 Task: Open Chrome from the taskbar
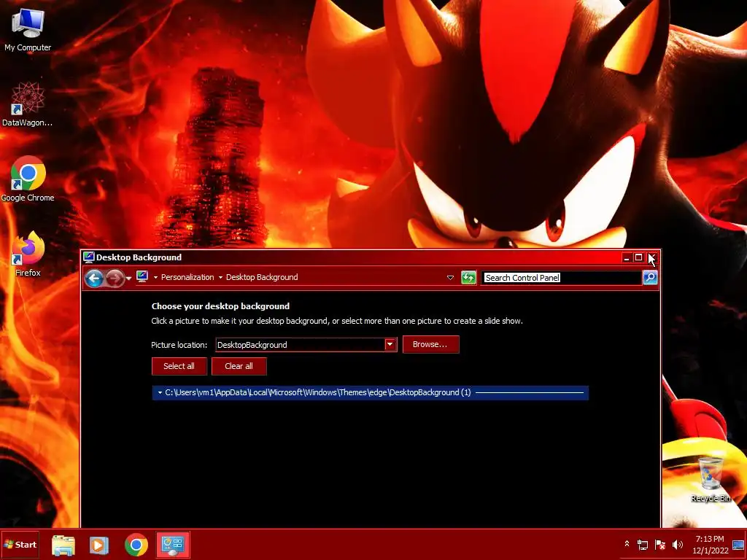(136, 545)
